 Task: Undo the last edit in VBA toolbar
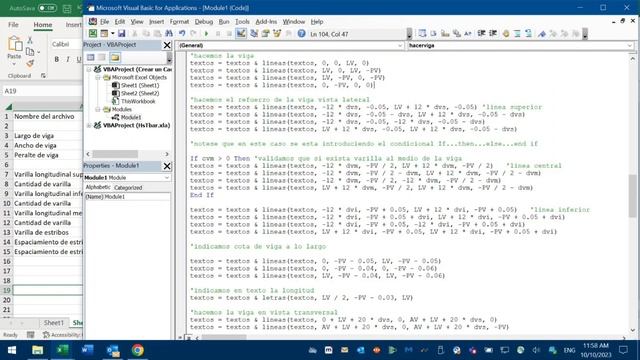(182, 33)
